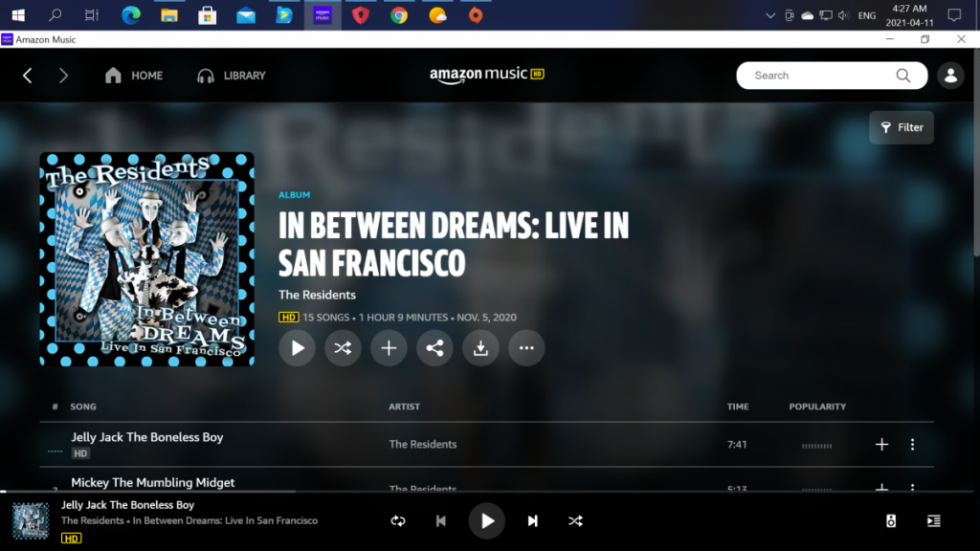Skip to the next track
This screenshot has height=551, width=980.
tap(532, 521)
